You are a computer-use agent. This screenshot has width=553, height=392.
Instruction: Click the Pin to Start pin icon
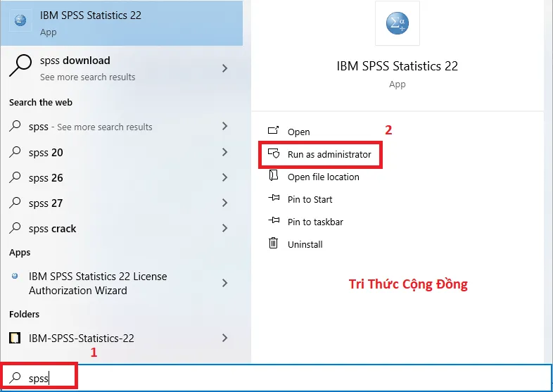274,198
